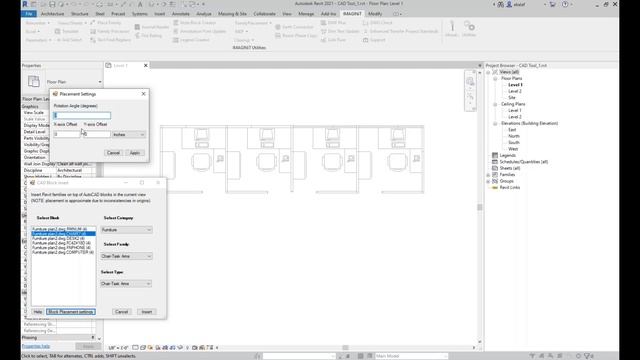The height and width of the screenshot is (360, 640).
Task: Select the highlighted CHAIR block in list
Action: (63, 233)
